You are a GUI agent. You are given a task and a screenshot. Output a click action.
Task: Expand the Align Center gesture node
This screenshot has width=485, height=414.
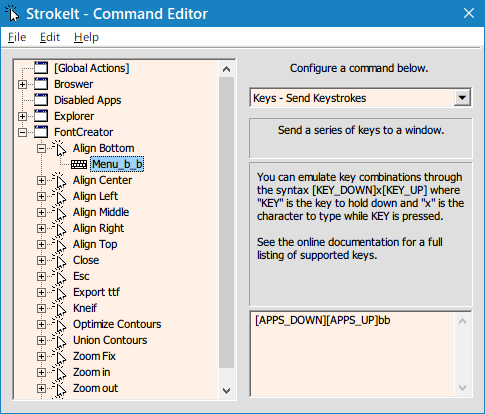pos(41,180)
